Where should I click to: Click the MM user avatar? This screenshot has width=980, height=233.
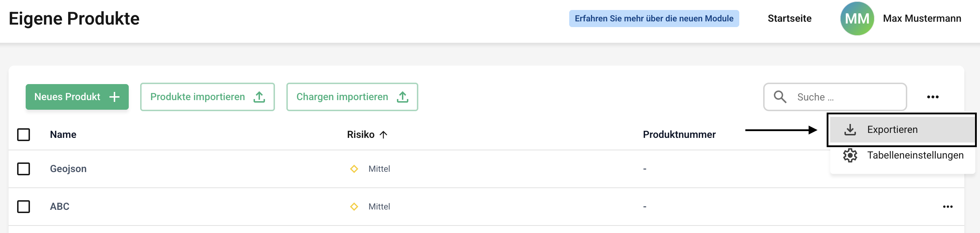click(857, 18)
